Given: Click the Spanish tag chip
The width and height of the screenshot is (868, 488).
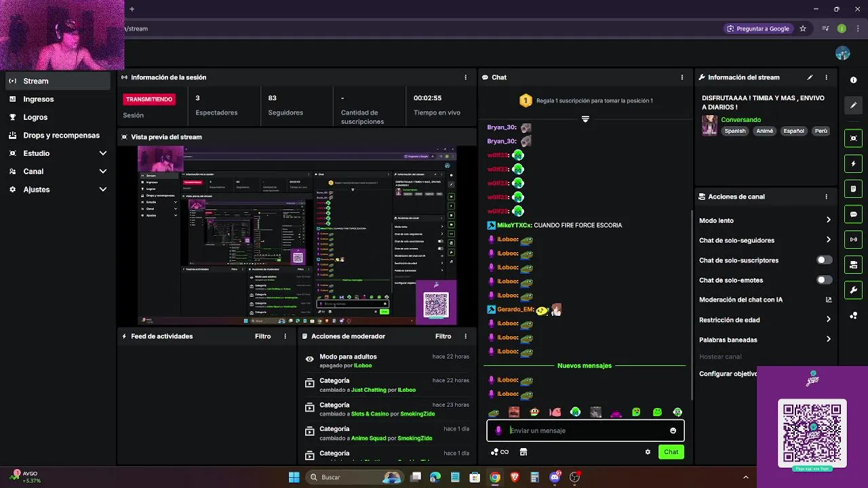Looking at the screenshot, I should tap(734, 131).
